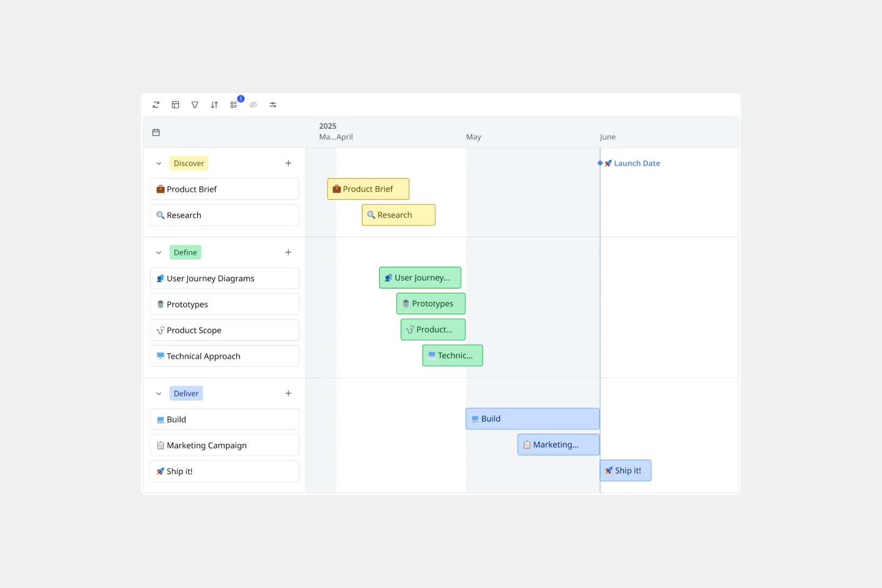This screenshot has height=588, width=882.
Task: Select Product Scope row in list
Action: point(225,330)
